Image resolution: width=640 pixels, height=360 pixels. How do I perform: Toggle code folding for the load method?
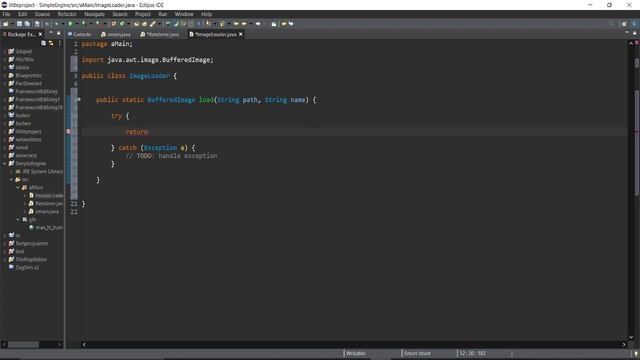pos(79,99)
